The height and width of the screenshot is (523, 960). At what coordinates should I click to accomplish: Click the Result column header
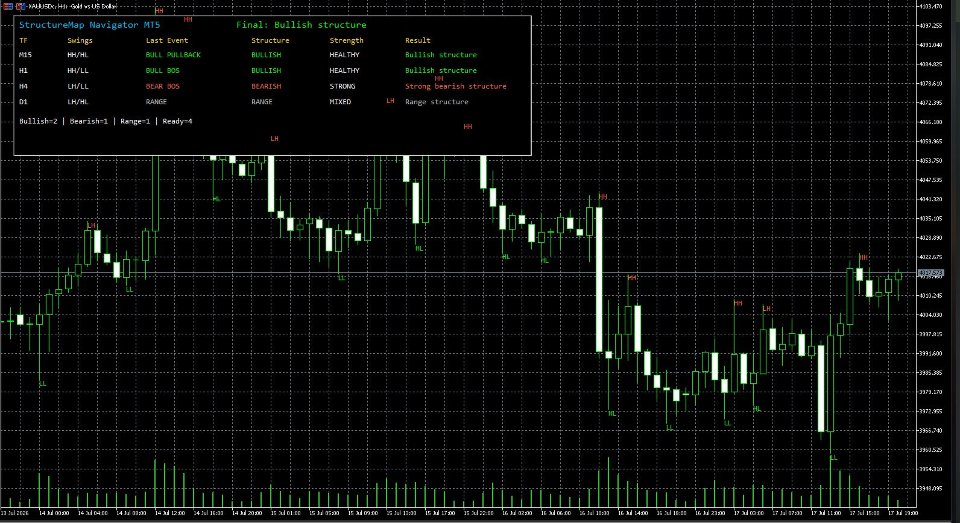point(418,40)
